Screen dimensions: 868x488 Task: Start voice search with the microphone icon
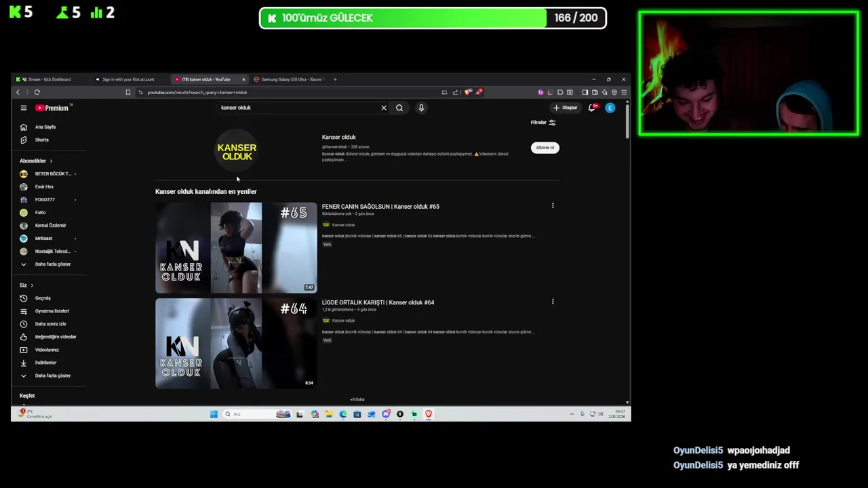(421, 108)
